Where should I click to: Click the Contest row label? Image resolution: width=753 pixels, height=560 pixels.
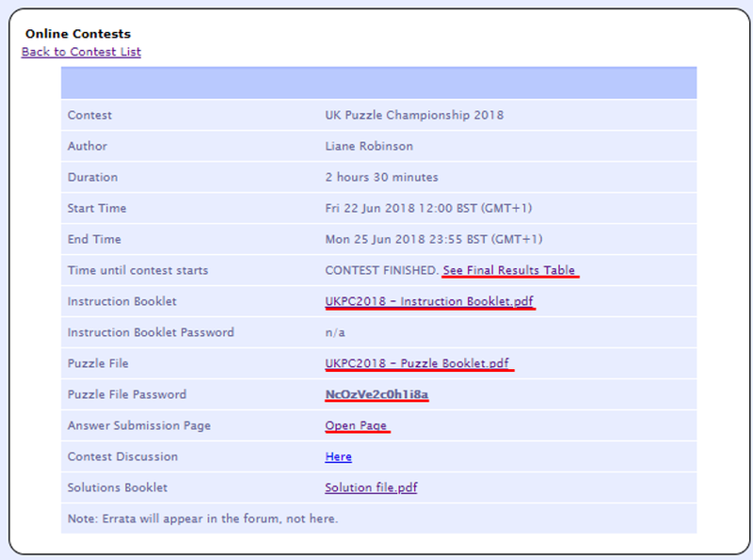[x=89, y=115]
